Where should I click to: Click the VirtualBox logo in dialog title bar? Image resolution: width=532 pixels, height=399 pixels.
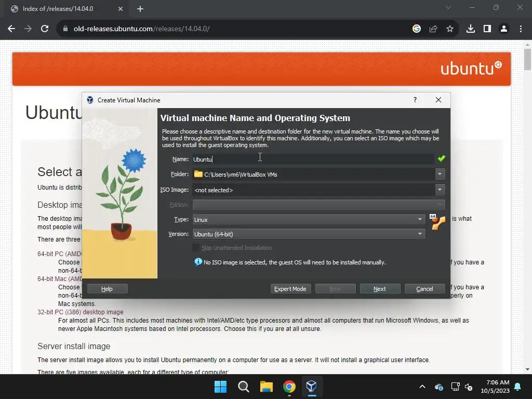click(x=90, y=100)
